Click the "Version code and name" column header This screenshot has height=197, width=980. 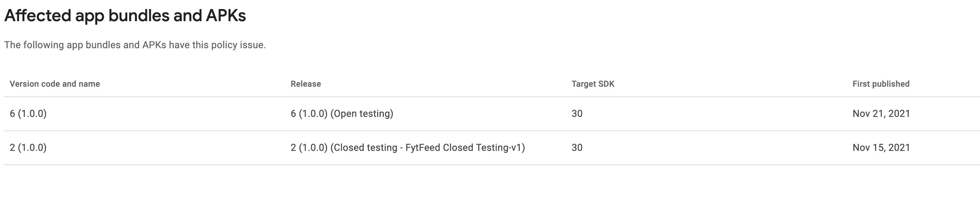pos(55,84)
